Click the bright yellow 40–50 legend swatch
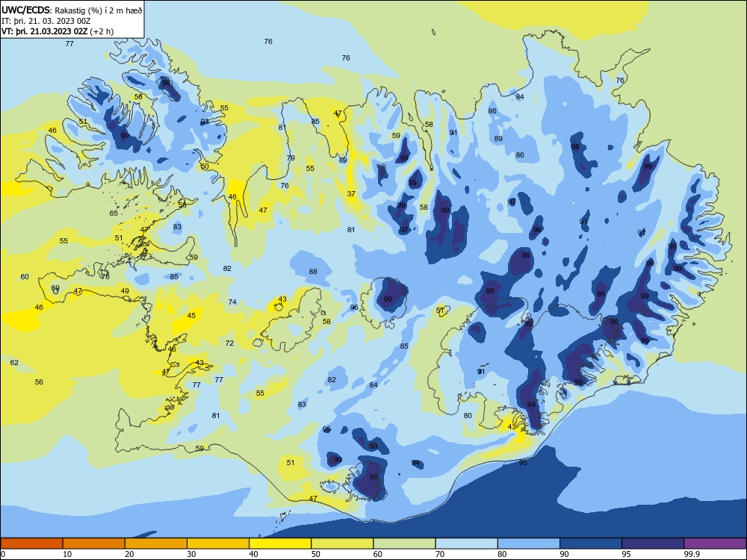The height and width of the screenshot is (560, 747). coord(280,544)
